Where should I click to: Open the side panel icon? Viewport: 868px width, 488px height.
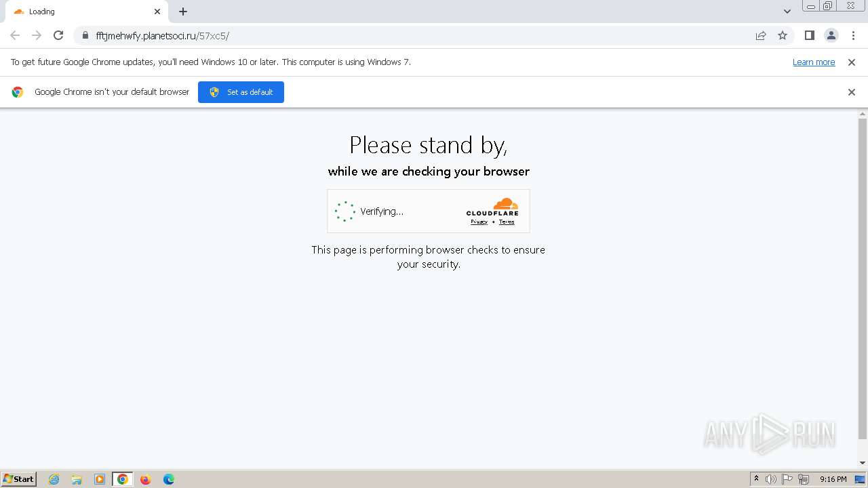click(809, 35)
